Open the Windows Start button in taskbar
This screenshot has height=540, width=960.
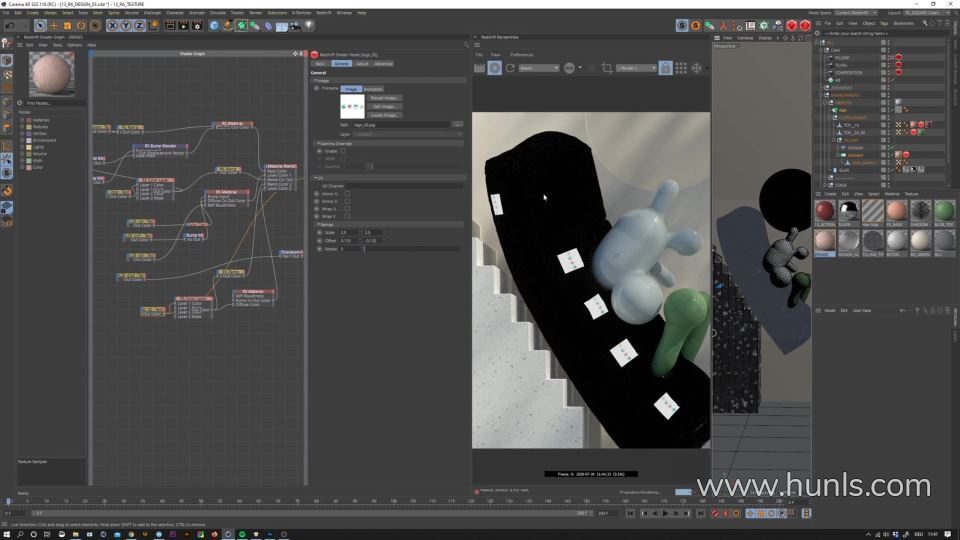pos(6,534)
